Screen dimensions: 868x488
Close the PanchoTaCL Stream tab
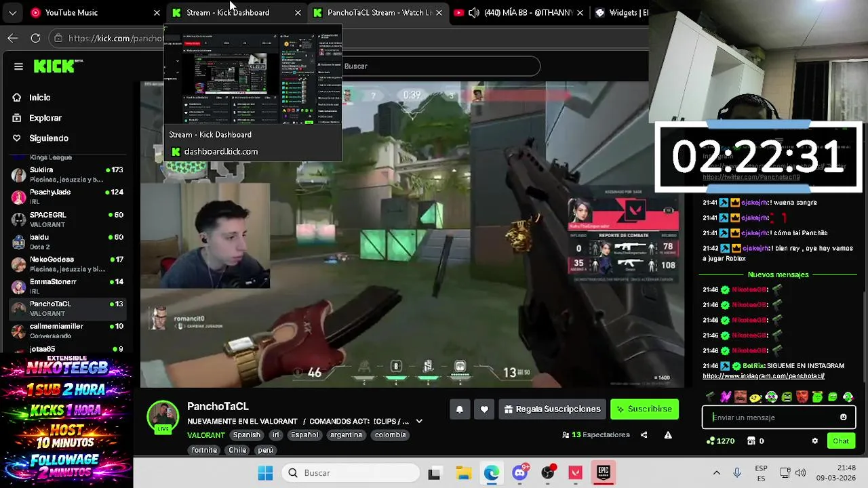click(x=439, y=13)
